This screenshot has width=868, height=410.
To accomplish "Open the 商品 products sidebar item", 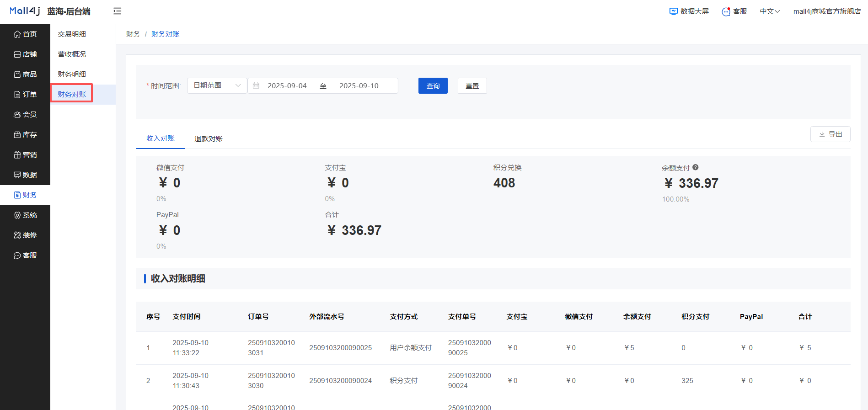I will (x=25, y=75).
